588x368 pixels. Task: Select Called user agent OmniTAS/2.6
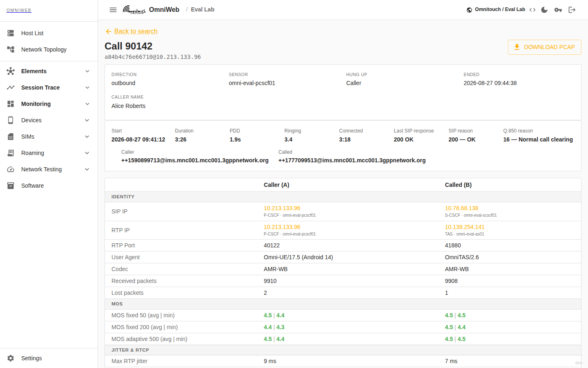click(x=462, y=257)
